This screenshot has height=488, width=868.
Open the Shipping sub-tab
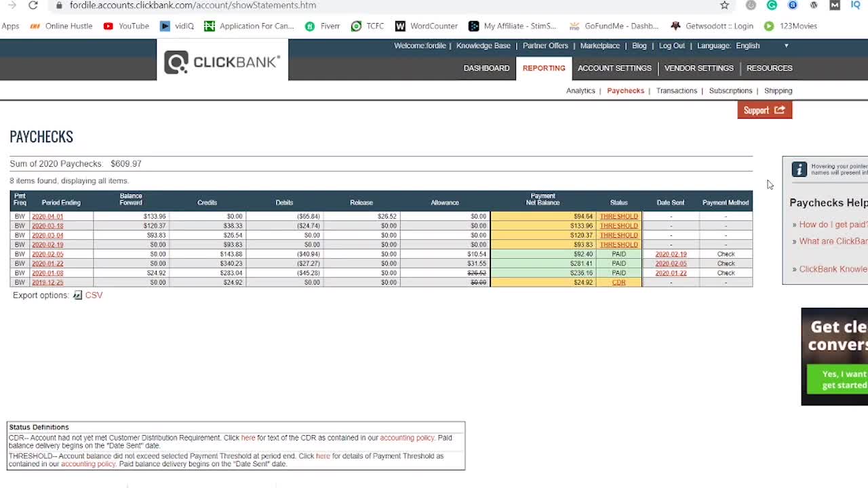[x=778, y=91]
